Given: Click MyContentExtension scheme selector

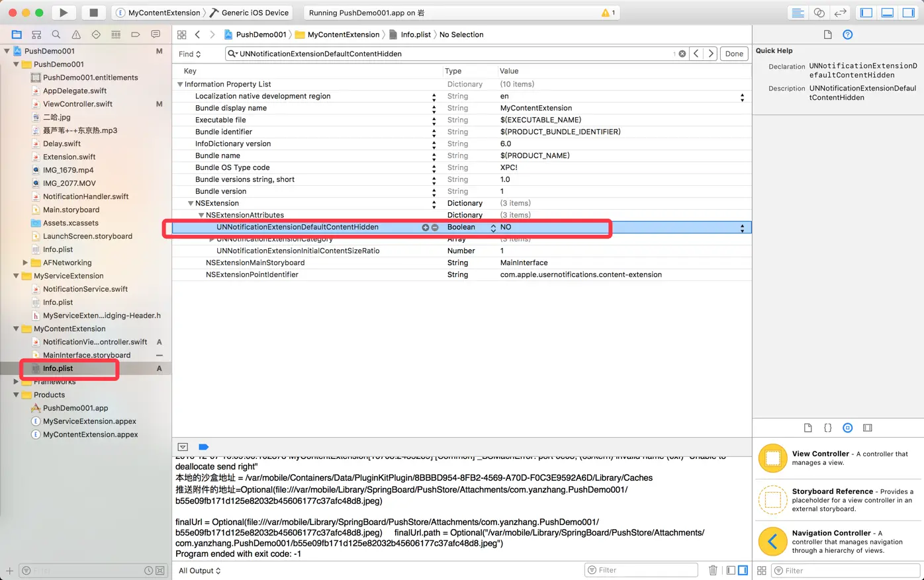Looking at the screenshot, I should 158,13.
